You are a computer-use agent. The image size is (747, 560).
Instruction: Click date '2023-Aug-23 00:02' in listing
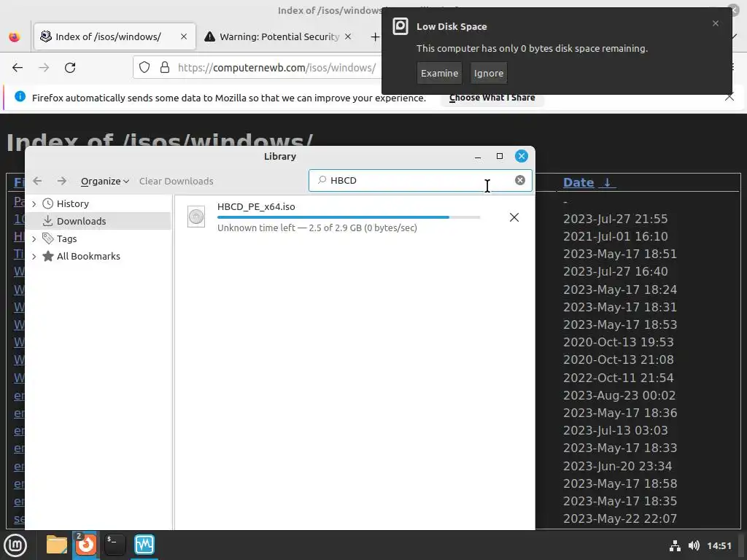619,396
